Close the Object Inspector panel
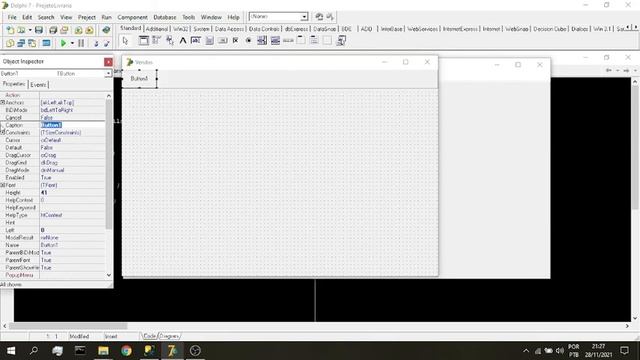This screenshot has height=360, width=640. 108,62
